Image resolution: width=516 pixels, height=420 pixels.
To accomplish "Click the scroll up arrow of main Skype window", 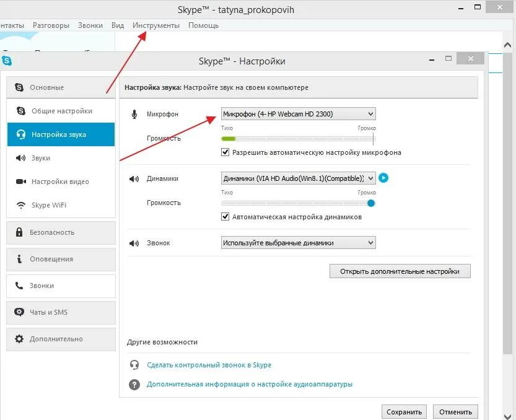I will point(508,45).
